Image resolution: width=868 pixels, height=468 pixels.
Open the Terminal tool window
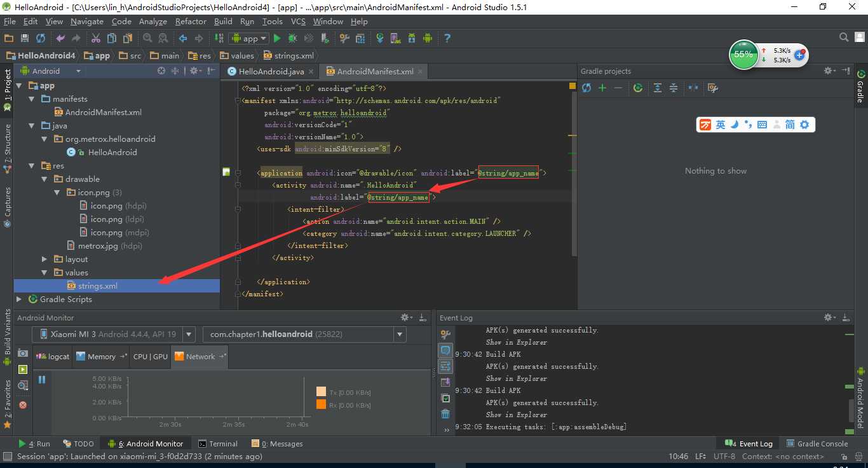(218, 444)
